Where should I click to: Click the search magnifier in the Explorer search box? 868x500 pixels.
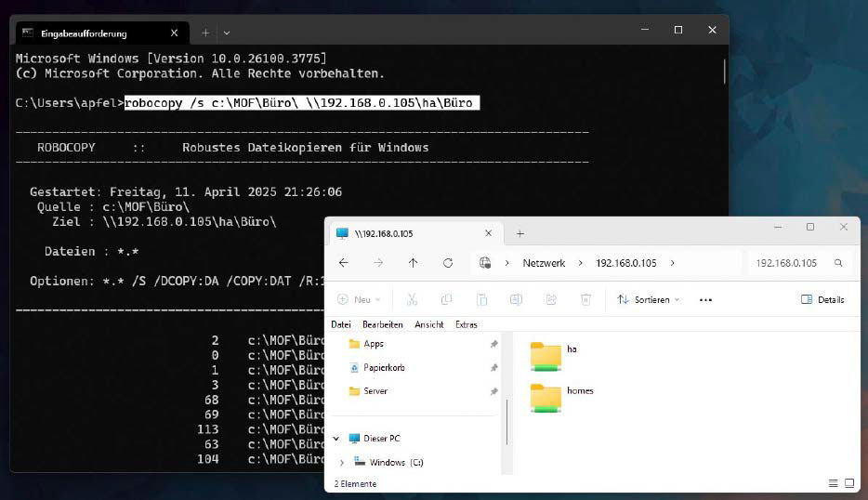coord(838,263)
